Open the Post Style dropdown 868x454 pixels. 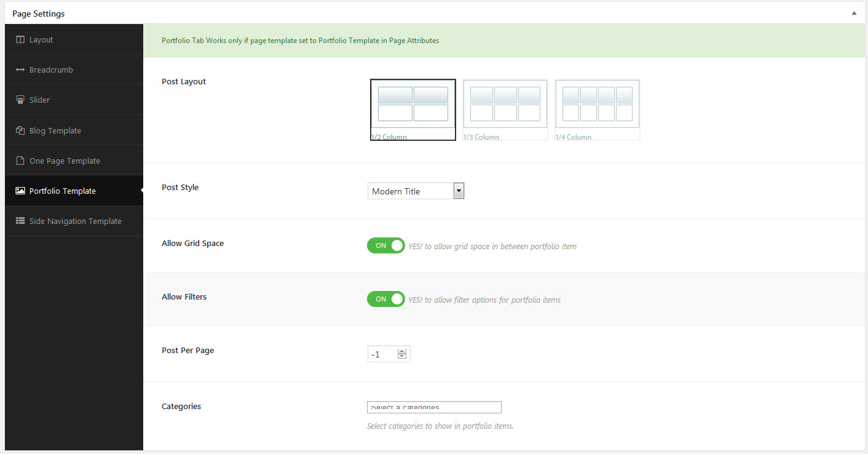pos(416,191)
